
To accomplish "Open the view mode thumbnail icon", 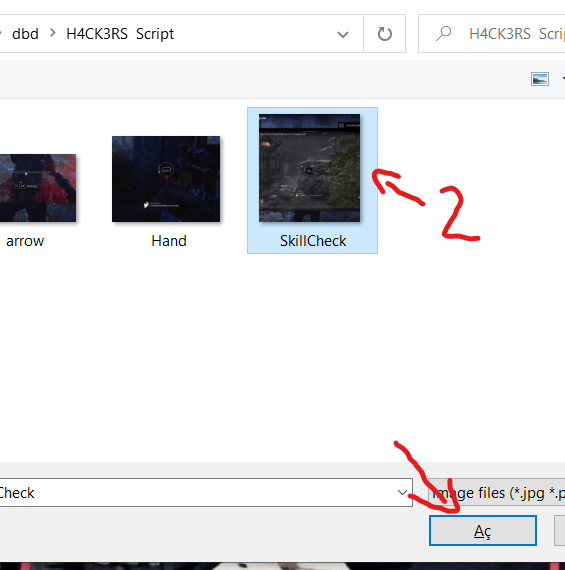I will tap(540, 79).
